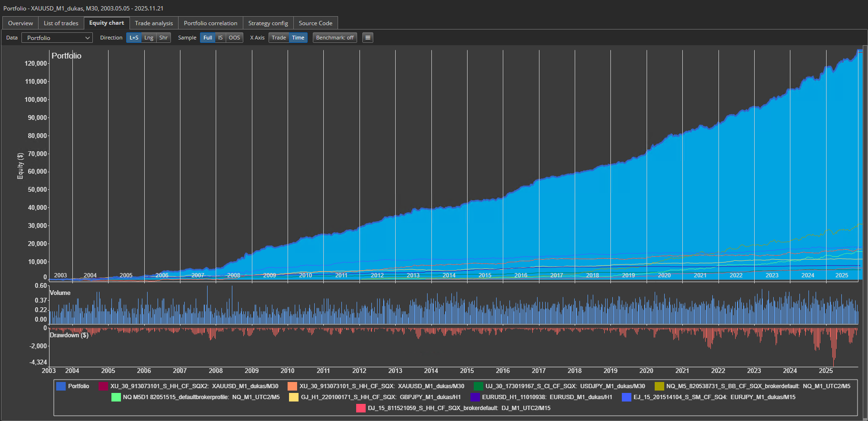Select Lng direction toggle

pyautogui.click(x=149, y=38)
